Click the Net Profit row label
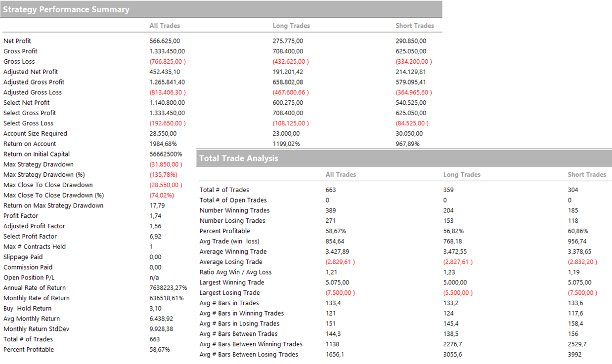612x364 pixels. [x=17, y=41]
